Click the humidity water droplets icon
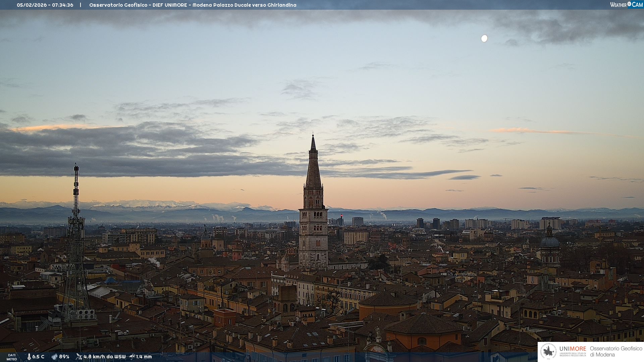Screen dimensions: 644x362 pyautogui.click(x=54, y=357)
